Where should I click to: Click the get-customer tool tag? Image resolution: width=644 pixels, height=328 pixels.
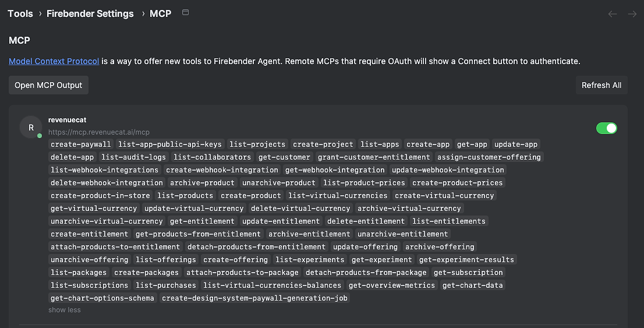284,157
